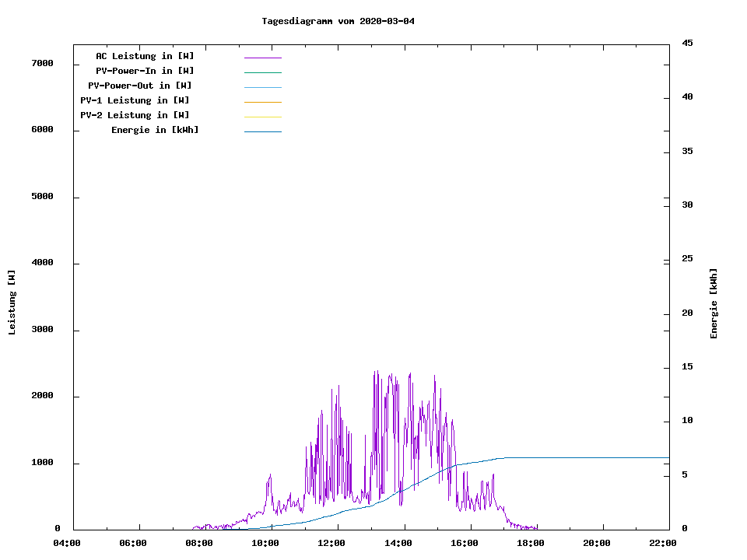Select the 04:00 time axis tick label
Screen dimensions: 747x560
(66, 544)
